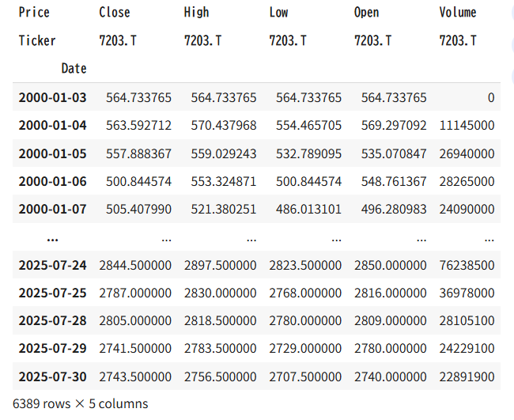This screenshot has height=420, width=514.
Task: Click Volume value 36978000
Action: (467, 293)
